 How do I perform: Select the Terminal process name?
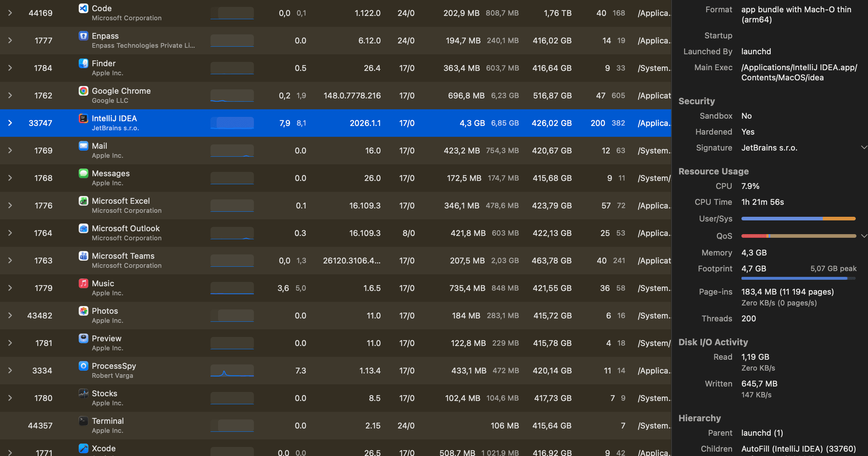click(x=108, y=421)
